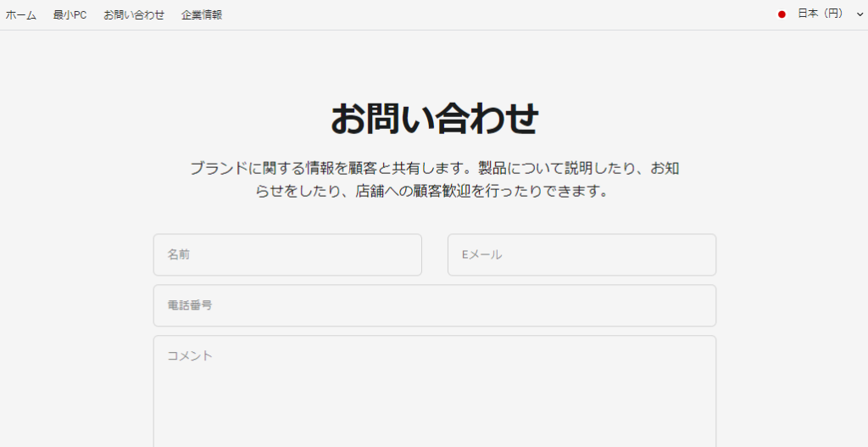The width and height of the screenshot is (868, 447).
Task: Place the cursor in the コメント text area
Action: click(434, 390)
